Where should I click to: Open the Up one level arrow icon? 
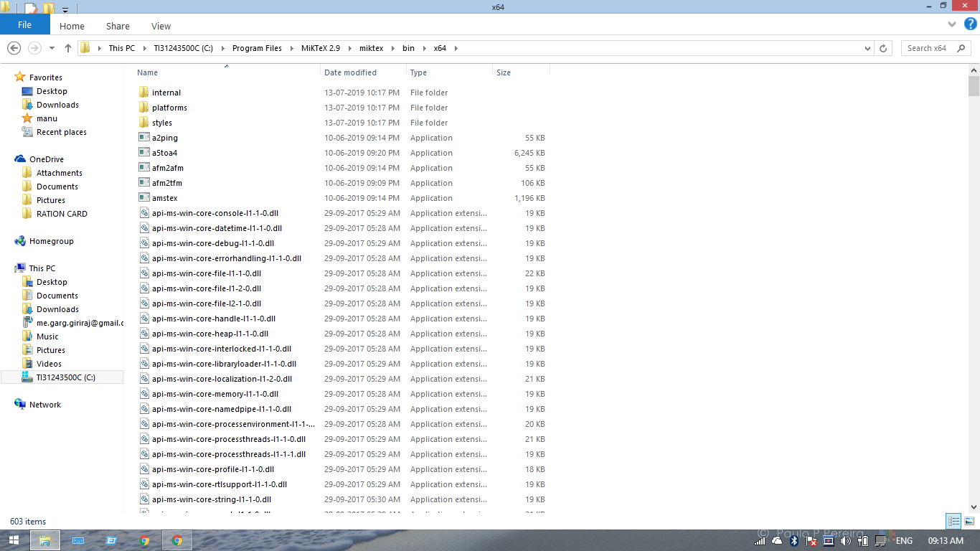click(67, 48)
